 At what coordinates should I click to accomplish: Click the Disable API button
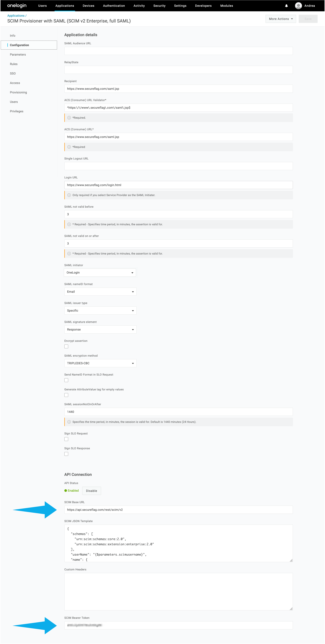tap(92, 491)
